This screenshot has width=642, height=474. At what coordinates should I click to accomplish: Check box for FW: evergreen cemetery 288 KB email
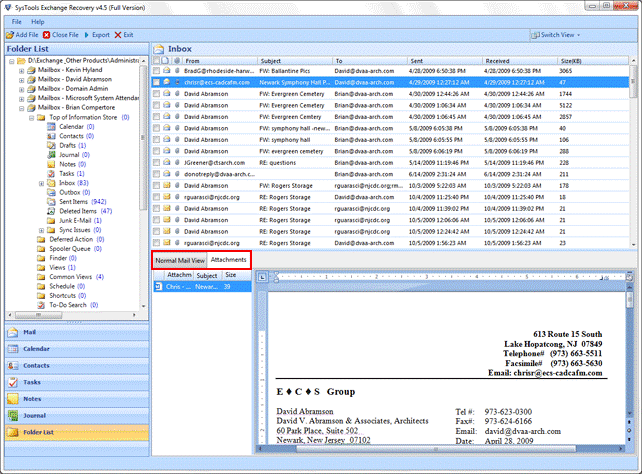click(x=156, y=151)
